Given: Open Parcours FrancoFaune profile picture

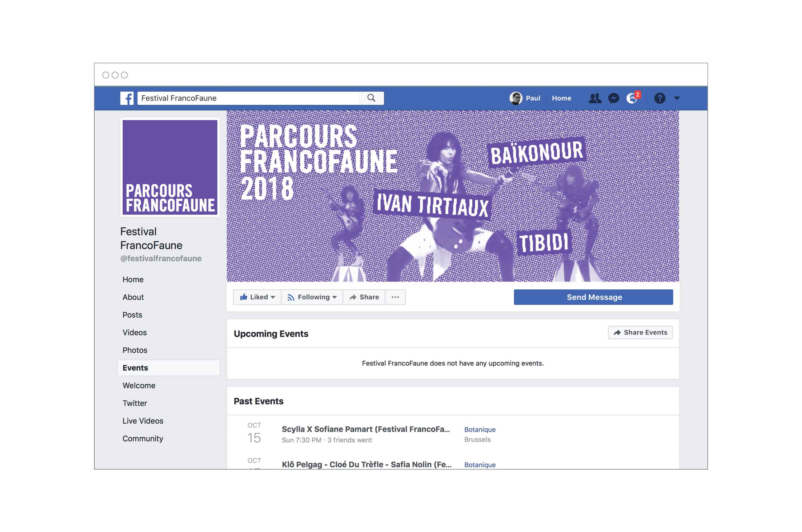Looking at the screenshot, I should [x=170, y=167].
